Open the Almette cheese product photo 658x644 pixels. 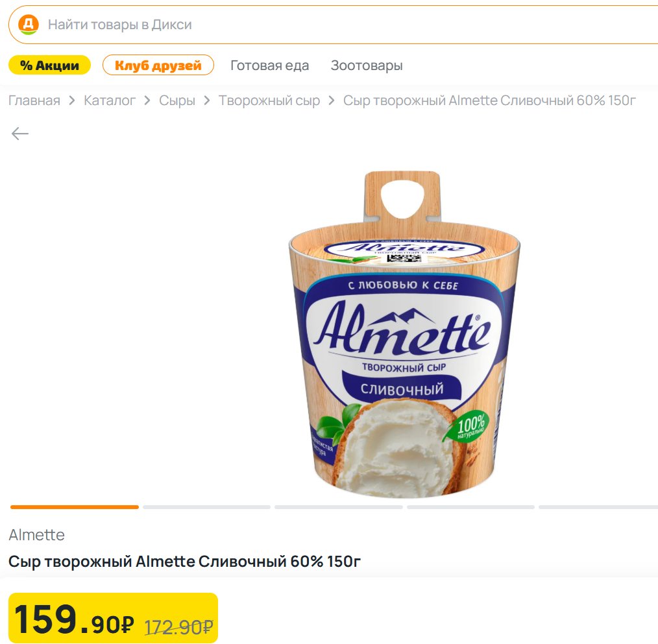(404, 334)
